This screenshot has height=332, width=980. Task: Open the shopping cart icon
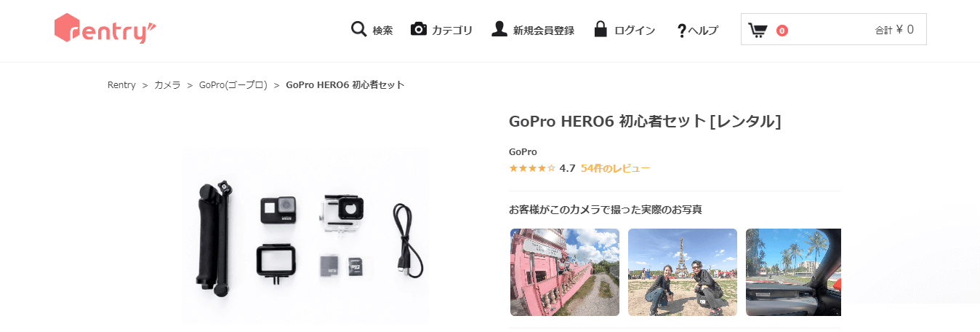[758, 30]
